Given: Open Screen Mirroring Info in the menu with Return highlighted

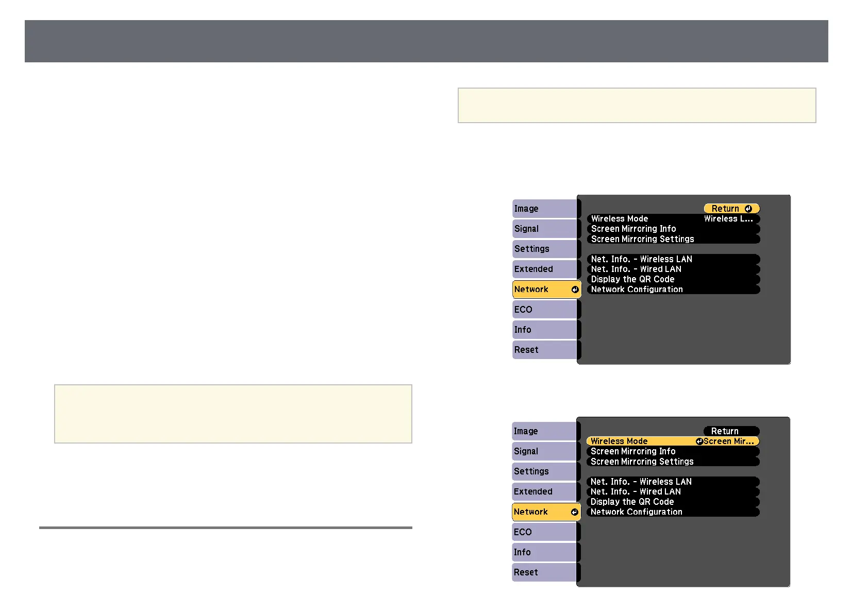Looking at the screenshot, I should [673, 229].
